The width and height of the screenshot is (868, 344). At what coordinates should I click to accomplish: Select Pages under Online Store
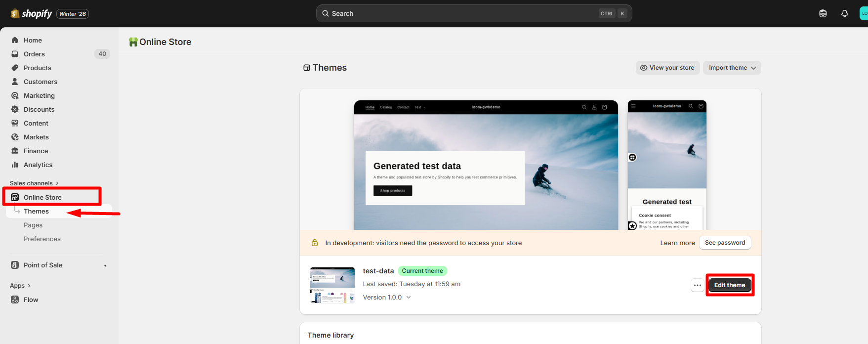click(x=33, y=225)
